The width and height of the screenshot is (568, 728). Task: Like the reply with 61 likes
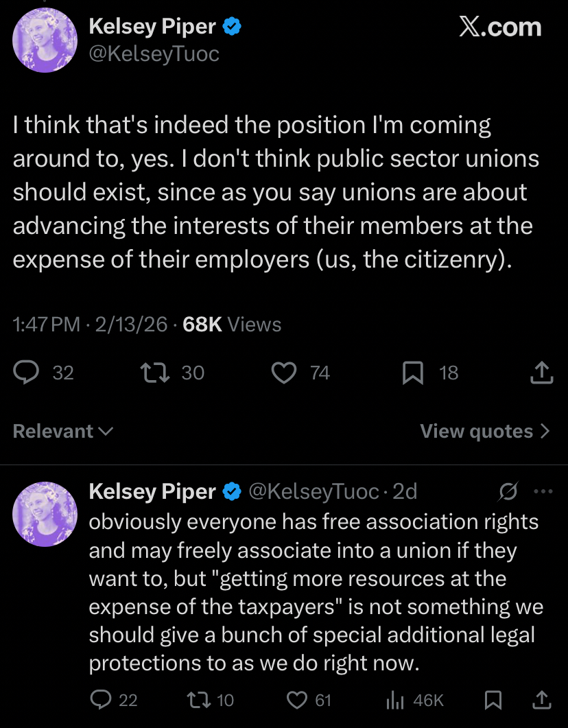point(296,700)
